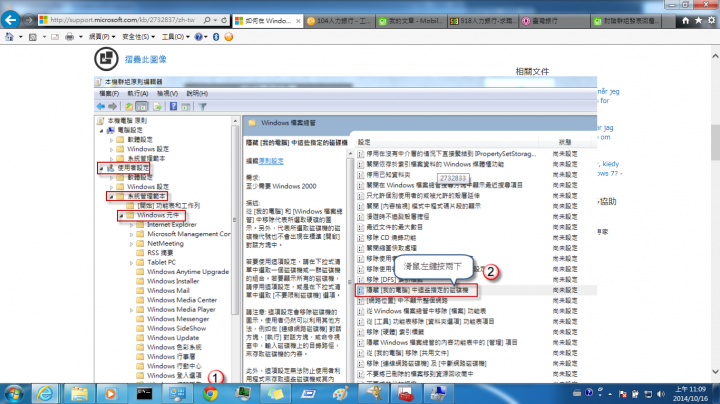The width and height of the screenshot is (720, 404).
Task: Open Internet Explorer from the taskbar
Action: pos(45,394)
